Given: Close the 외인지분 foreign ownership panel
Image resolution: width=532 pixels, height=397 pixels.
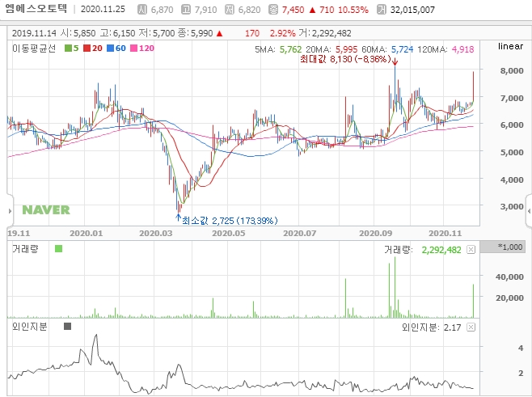Looking at the screenshot, I should point(471,327).
